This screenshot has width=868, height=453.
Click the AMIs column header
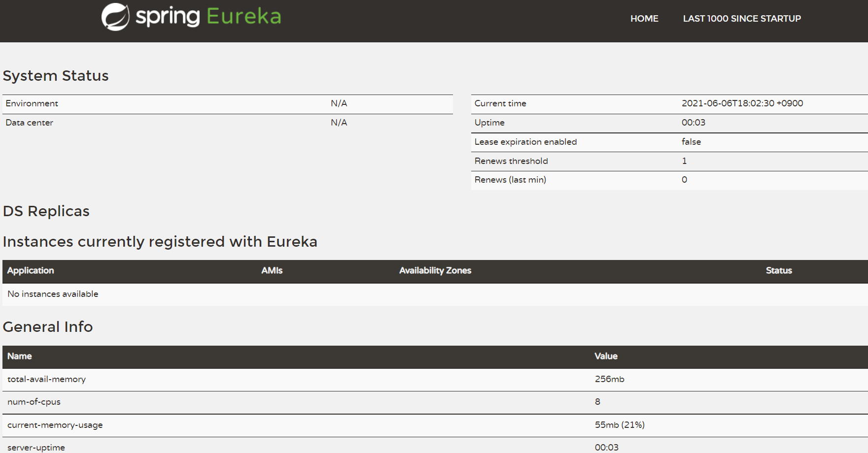[x=272, y=271]
